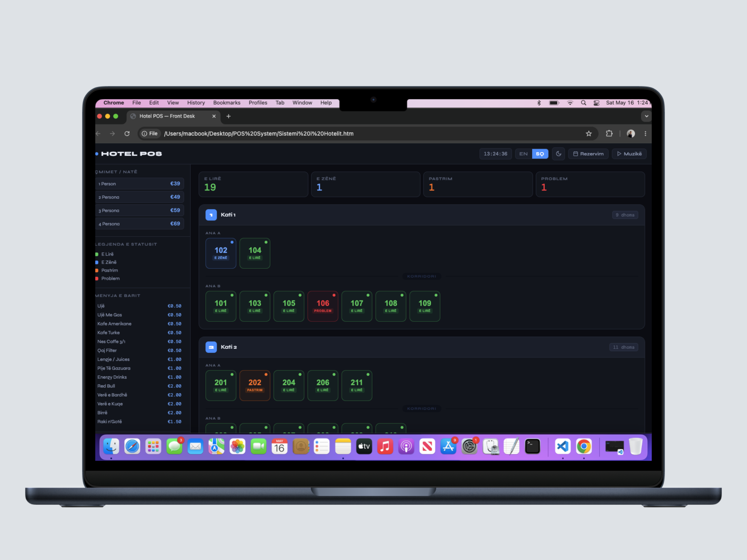This screenshot has height=560, width=747.
Task: Select the SQ language option
Action: click(x=540, y=154)
